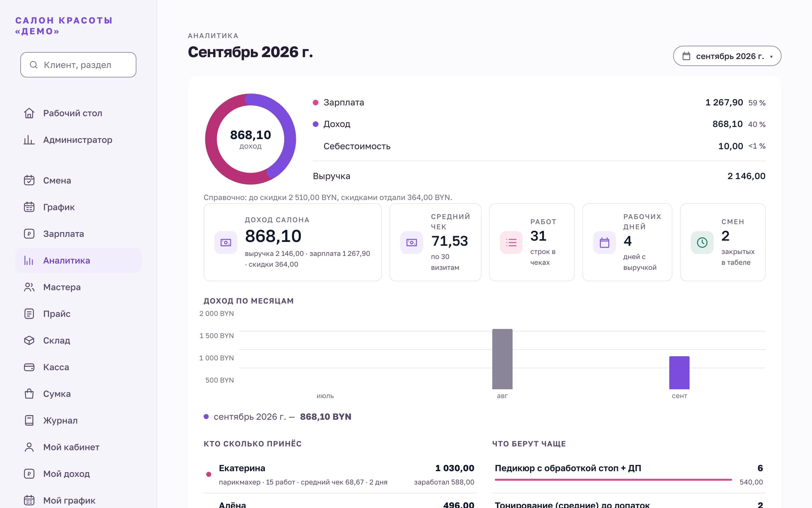Click the chart icon beside Администратор
The image size is (812, 508).
tap(29, 140)
